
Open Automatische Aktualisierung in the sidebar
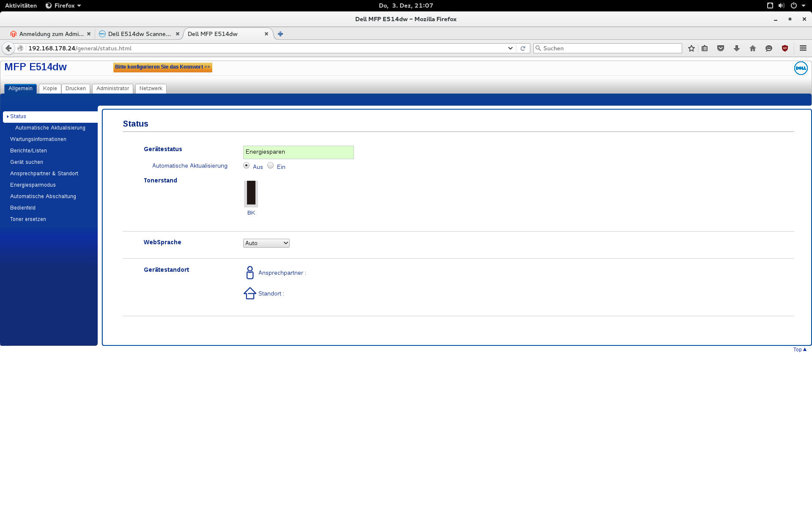tap(50, 128)
